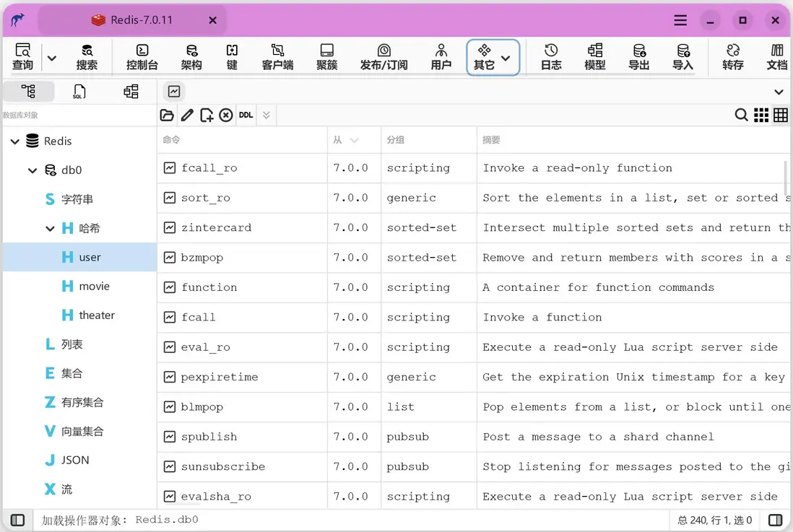Open the 用户 users tool

click(x=441, y=56)
